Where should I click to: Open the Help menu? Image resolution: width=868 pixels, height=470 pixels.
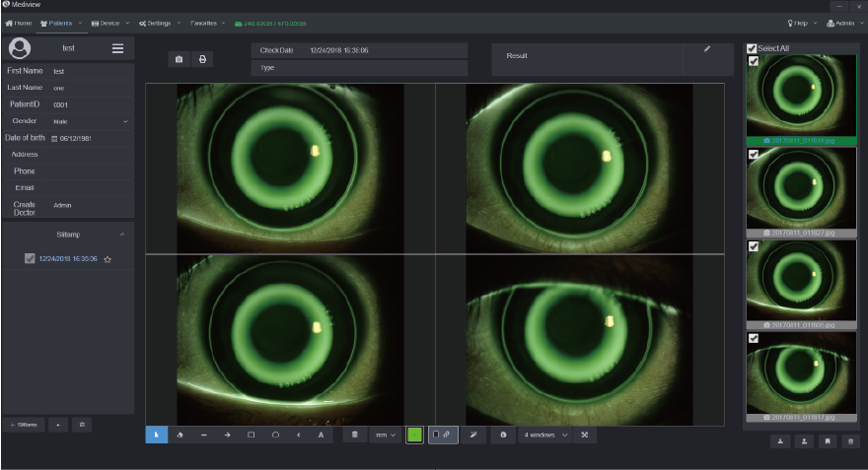(x=798, y=24)
